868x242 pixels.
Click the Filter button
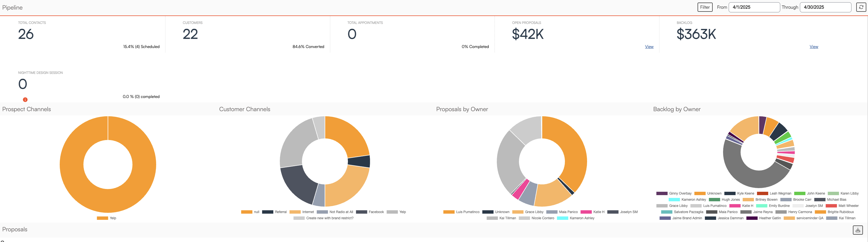click(705, 7)
